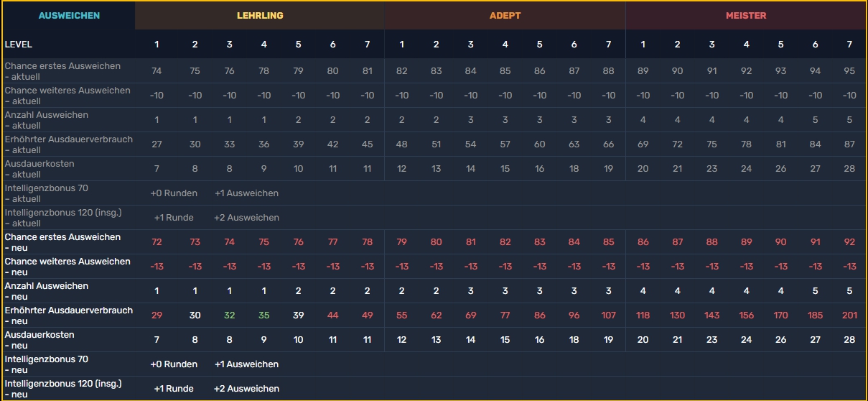Image resolution: width=868 pixels, height=401 pixels.
Task: Select level 4 under the LEHRLING header
Action: (x=263, y=45)
